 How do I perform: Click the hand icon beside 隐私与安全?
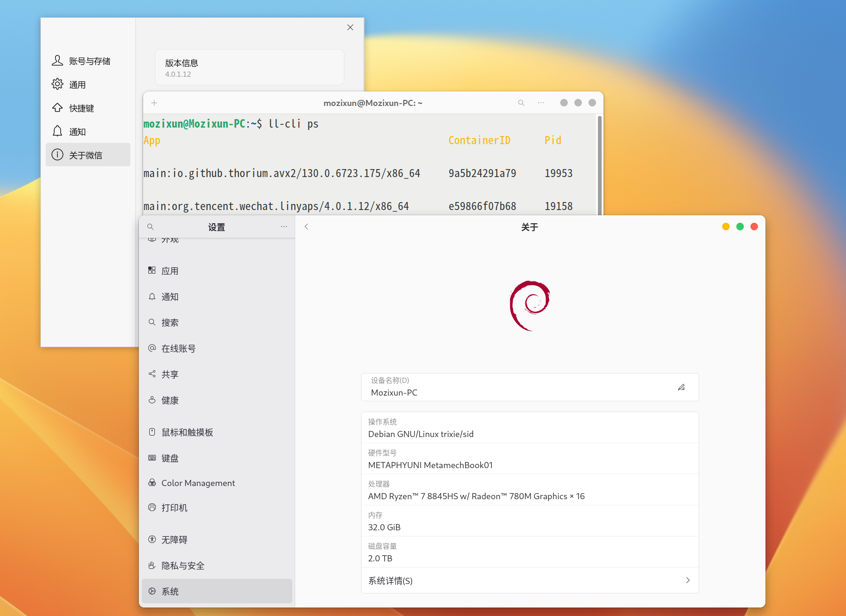click(x=152, y=565)
